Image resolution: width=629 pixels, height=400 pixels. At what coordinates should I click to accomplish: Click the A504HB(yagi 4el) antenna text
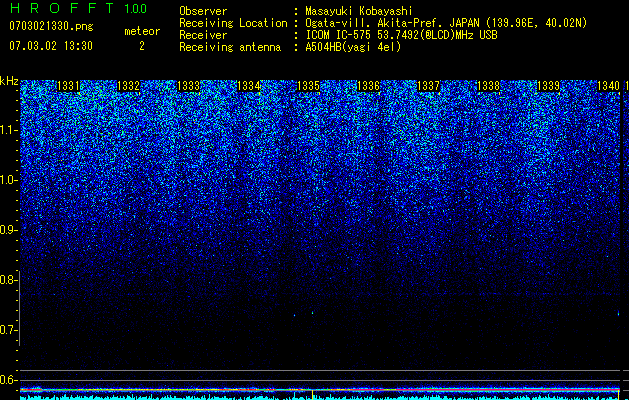coord(353,47)
